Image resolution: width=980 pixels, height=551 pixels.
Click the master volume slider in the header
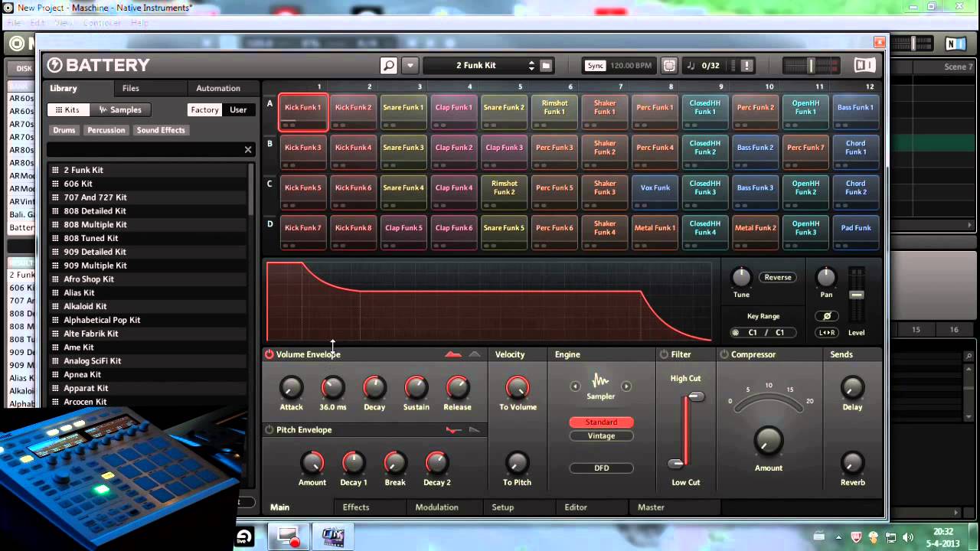[x=811, y=66]
